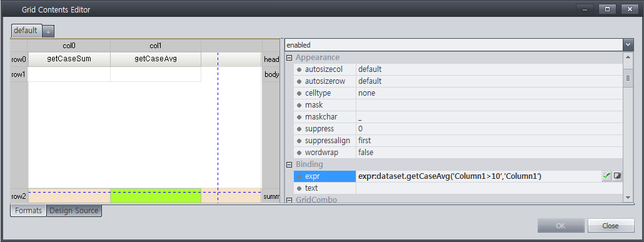The height and width of the screenshot is (242, 644).
Task: Collapse the Binding property group
Action: [289, 164]
